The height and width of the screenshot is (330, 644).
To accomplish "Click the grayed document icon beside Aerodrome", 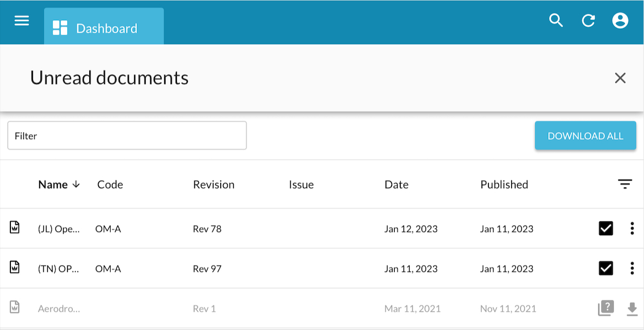I will coord(15,308).
